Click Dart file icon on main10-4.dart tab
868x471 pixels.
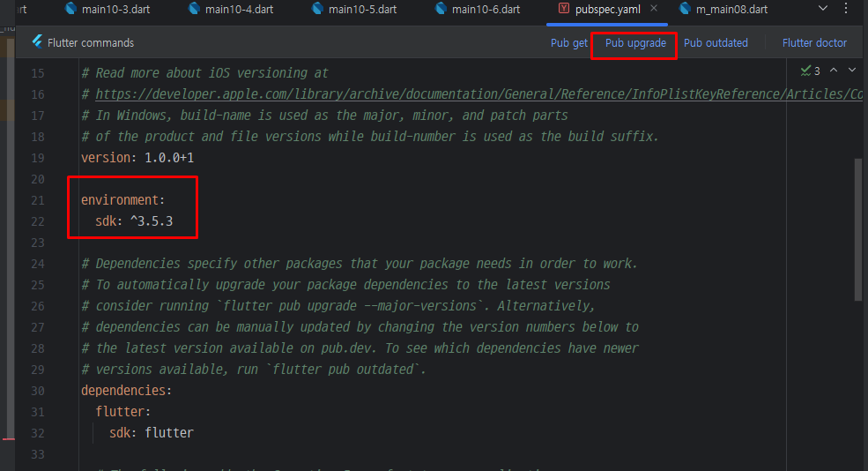(194, 8)
